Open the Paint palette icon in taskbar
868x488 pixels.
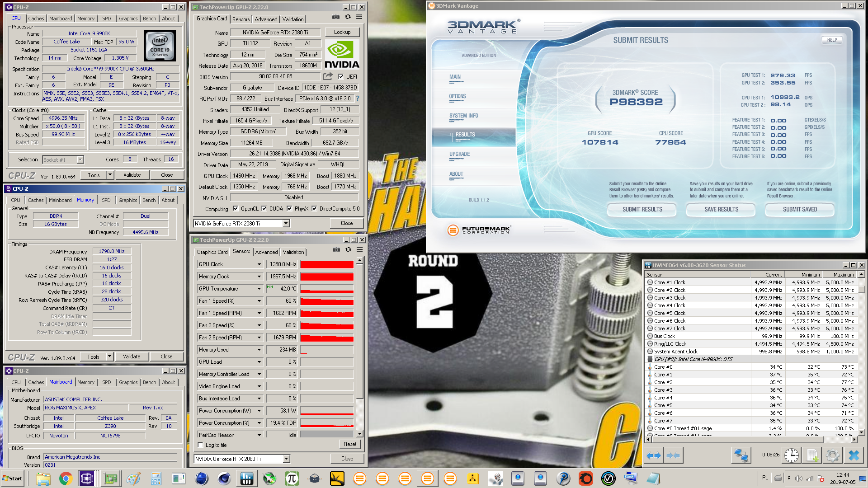(x=133, y=479)
